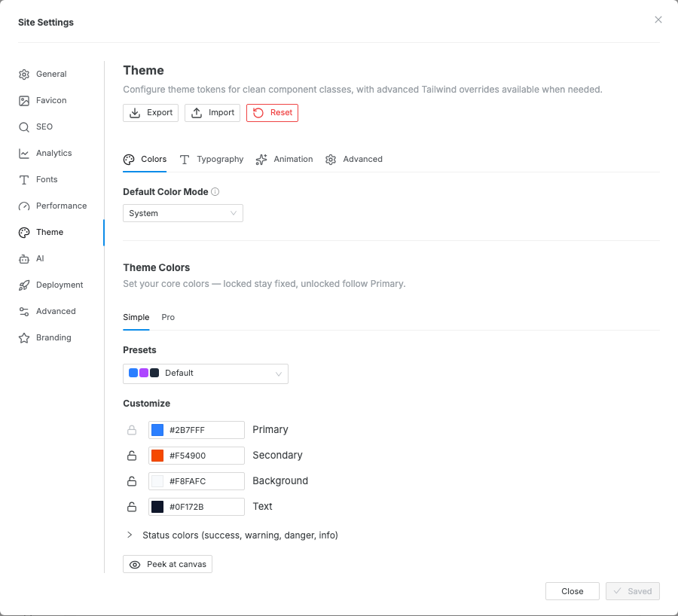The image size is (678, 616).
Task: Click the Import button
Action: 212,113
